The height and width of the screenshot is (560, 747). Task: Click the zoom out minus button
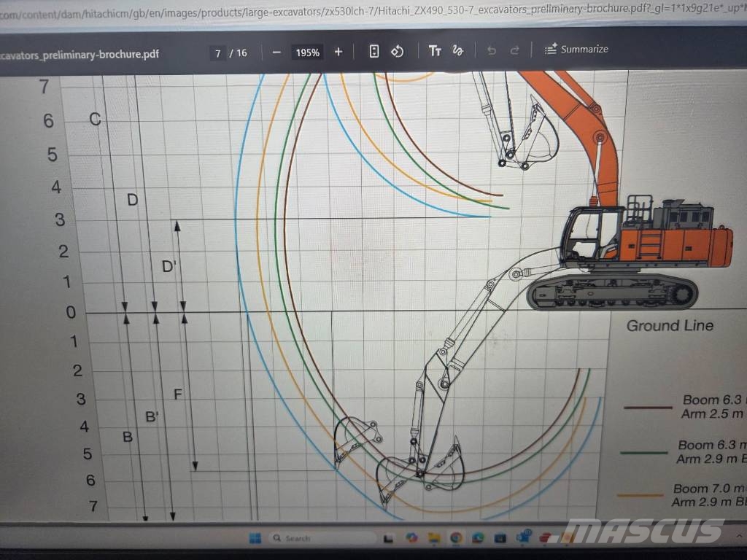276,52
